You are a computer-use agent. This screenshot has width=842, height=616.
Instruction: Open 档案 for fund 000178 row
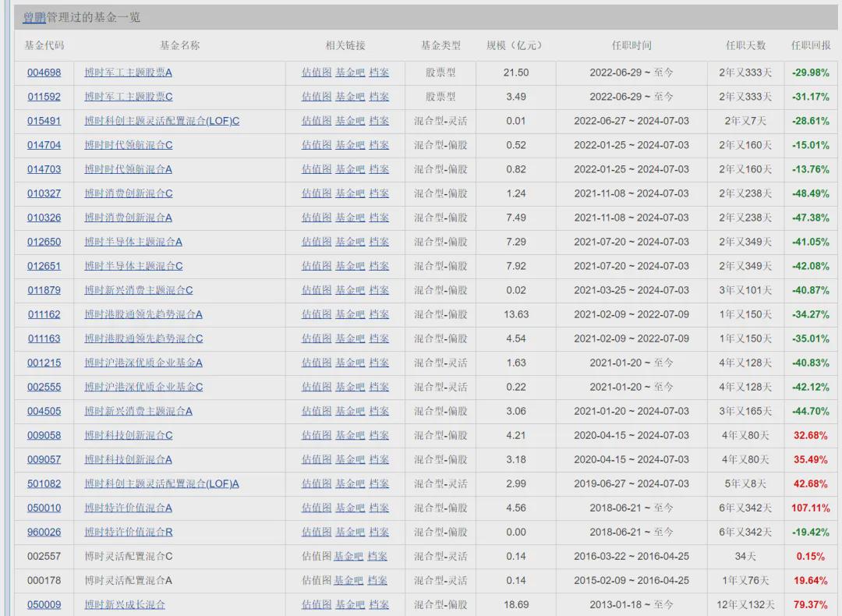point(377,580)
